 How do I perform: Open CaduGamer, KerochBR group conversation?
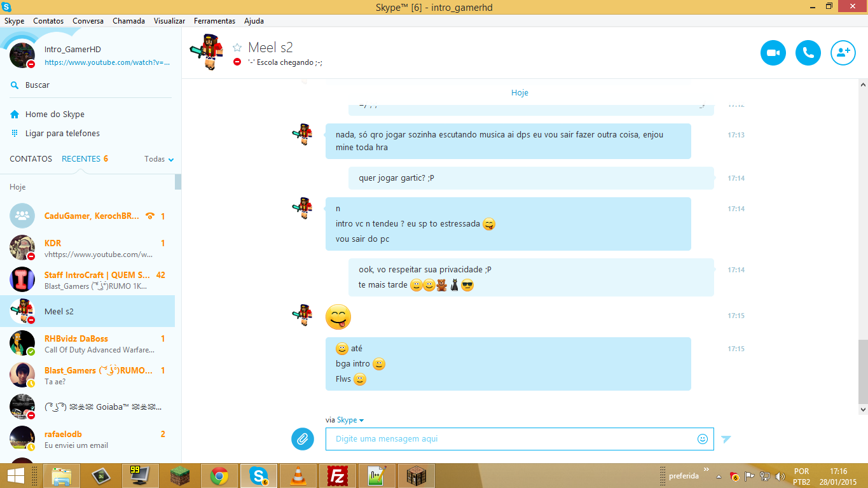[x=87, y=216]
